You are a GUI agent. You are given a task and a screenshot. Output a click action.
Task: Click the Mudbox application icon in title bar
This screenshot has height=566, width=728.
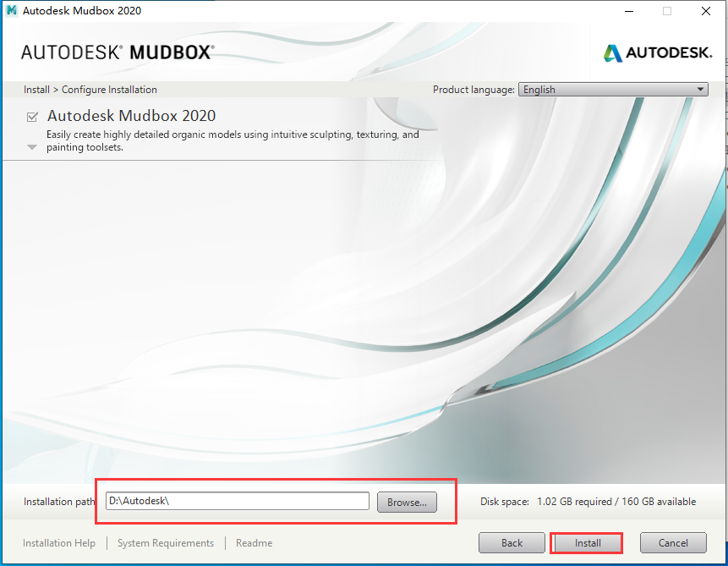12,10
